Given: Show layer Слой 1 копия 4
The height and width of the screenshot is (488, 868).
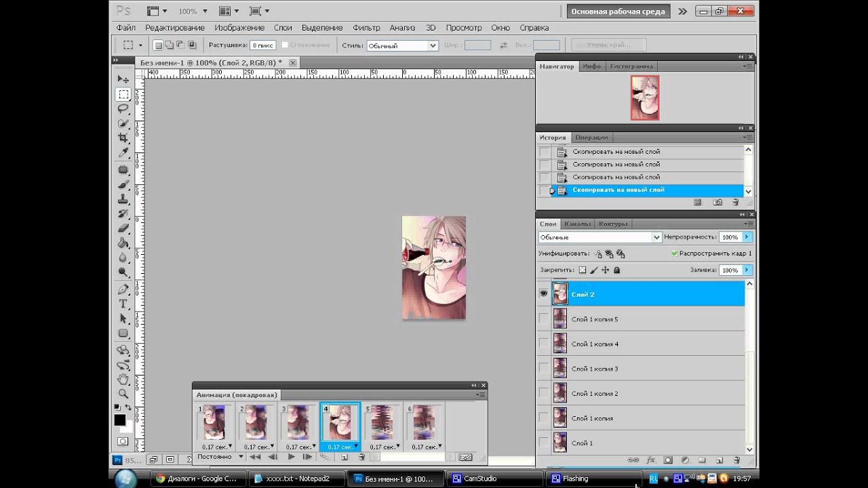Looking at the screenshot, I should tap(544, 344).
